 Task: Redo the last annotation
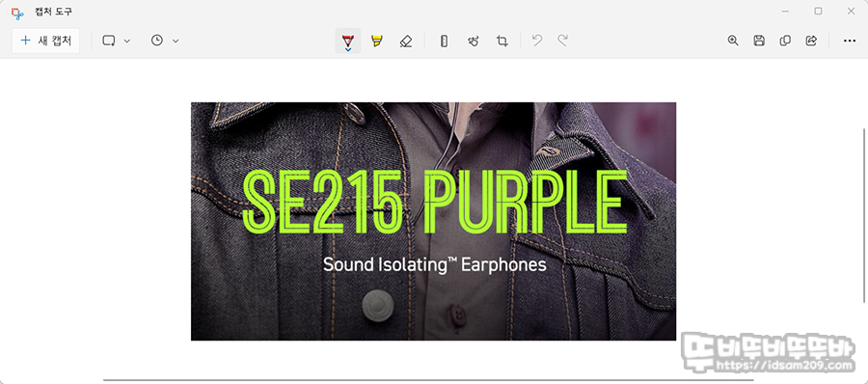point(562,41)
